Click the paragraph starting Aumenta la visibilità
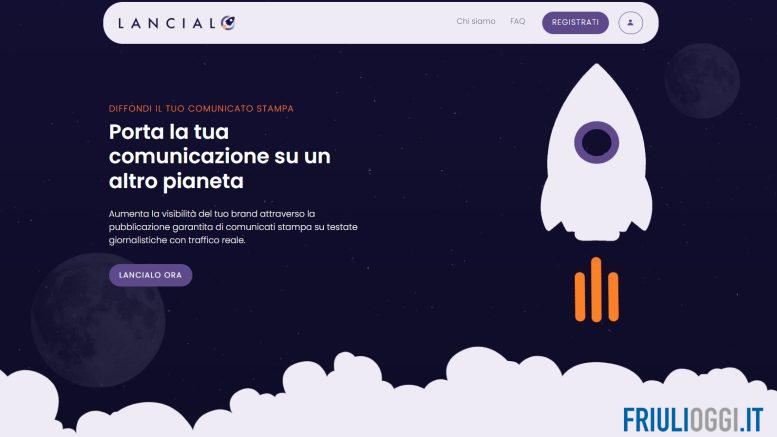 point(233,227)
